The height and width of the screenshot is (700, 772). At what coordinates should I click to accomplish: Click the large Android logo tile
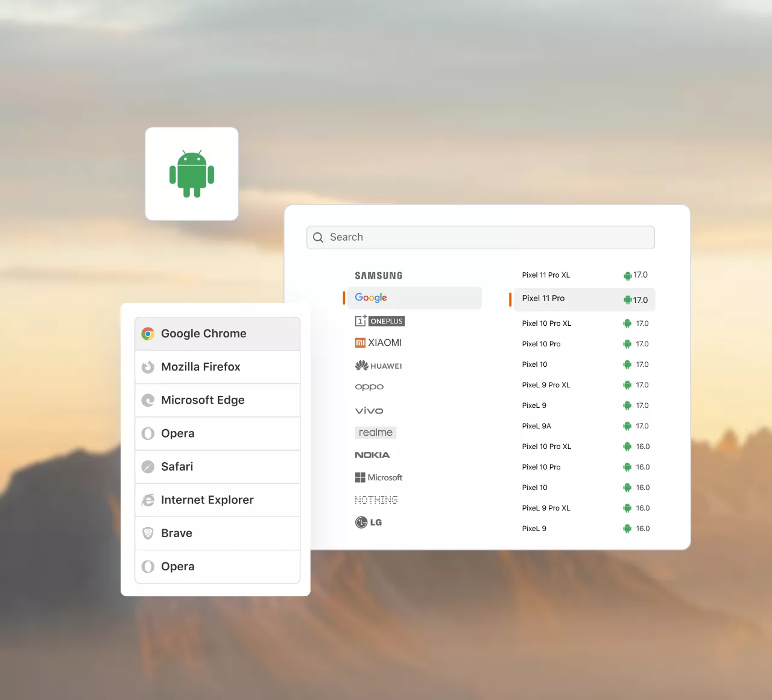point(192,174)
